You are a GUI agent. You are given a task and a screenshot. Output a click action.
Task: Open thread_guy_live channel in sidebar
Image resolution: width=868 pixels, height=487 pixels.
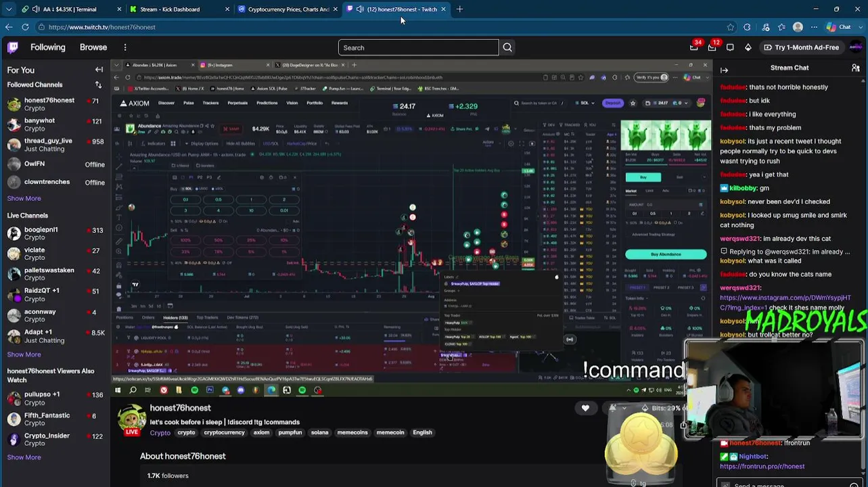click(55, 145)
